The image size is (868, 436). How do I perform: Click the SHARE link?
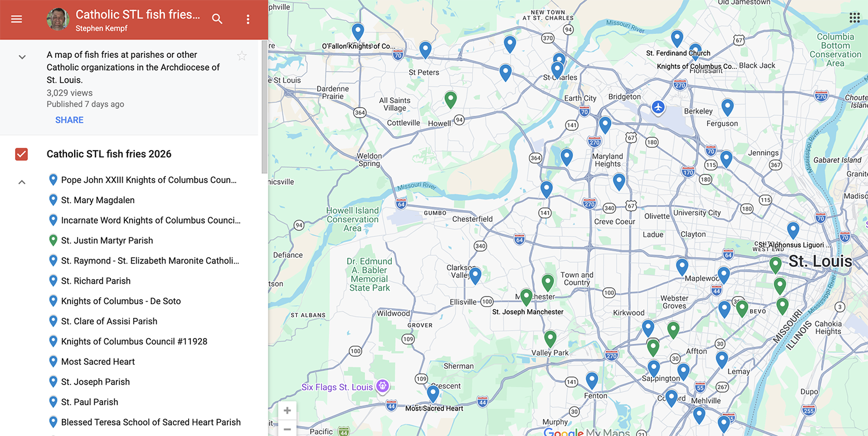[69, 120]
